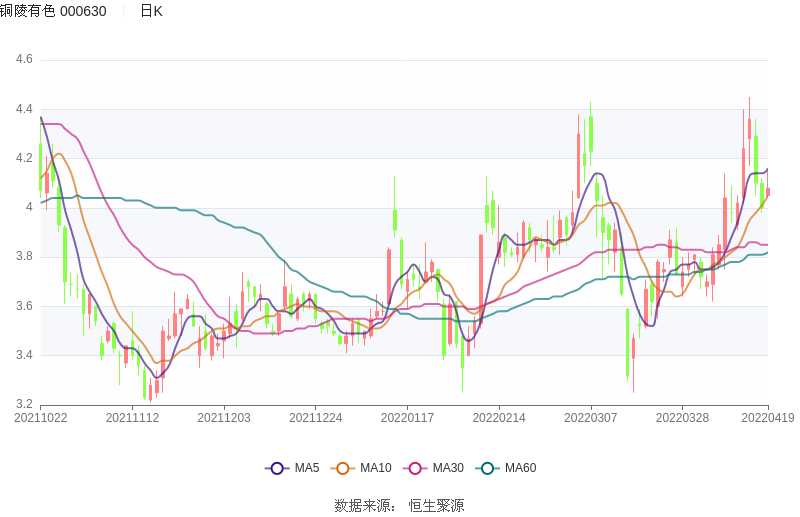Click the 20211022 date label on x-axis
The height and width of the screenshot is (517, 800).
click(x=41, y=418)
